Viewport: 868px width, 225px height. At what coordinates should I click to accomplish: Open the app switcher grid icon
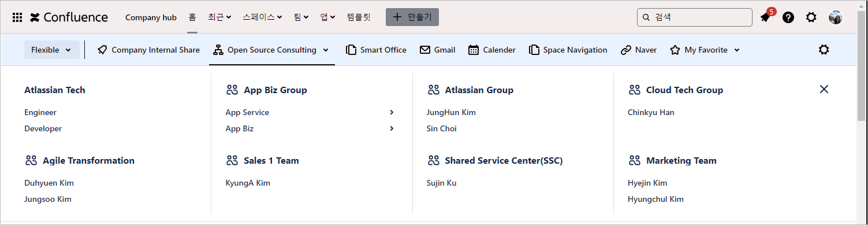[17, 17]
